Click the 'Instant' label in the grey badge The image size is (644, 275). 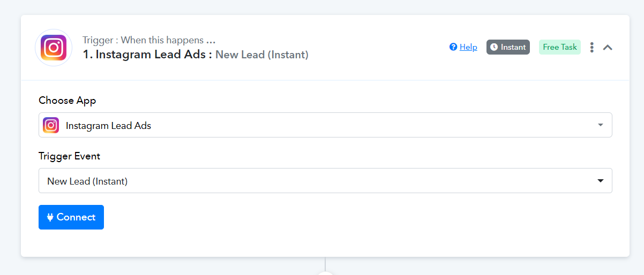coord(513,47)
